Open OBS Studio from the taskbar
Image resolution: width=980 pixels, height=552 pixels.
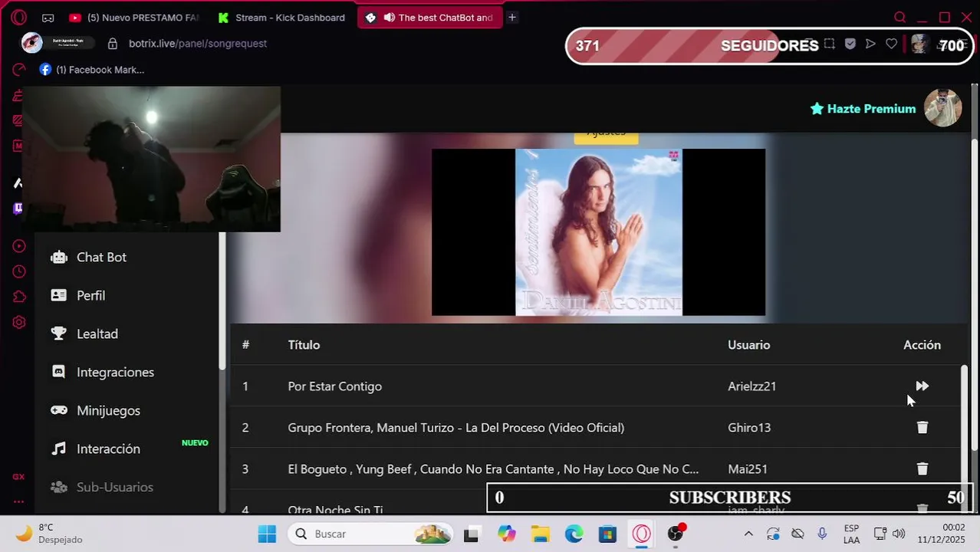676,534
